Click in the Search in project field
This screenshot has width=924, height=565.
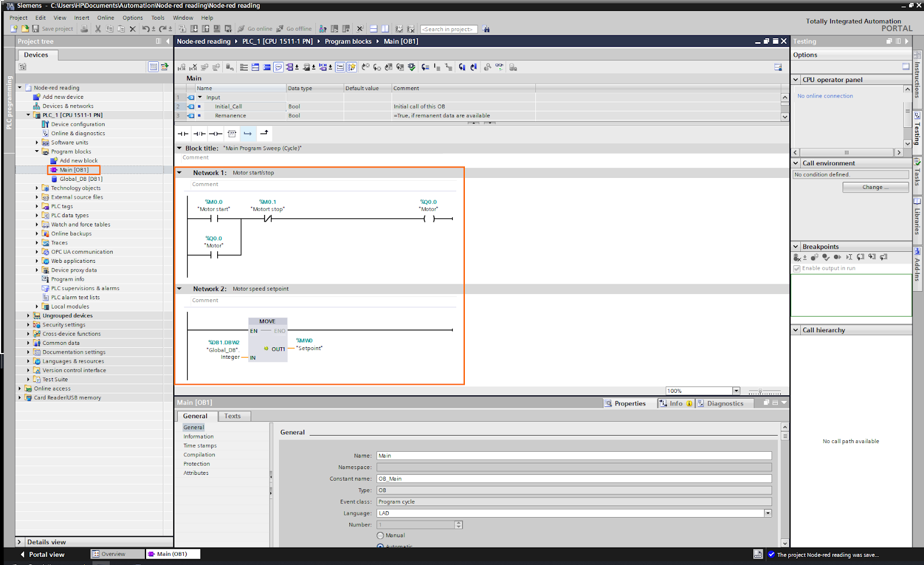[449, 29]
